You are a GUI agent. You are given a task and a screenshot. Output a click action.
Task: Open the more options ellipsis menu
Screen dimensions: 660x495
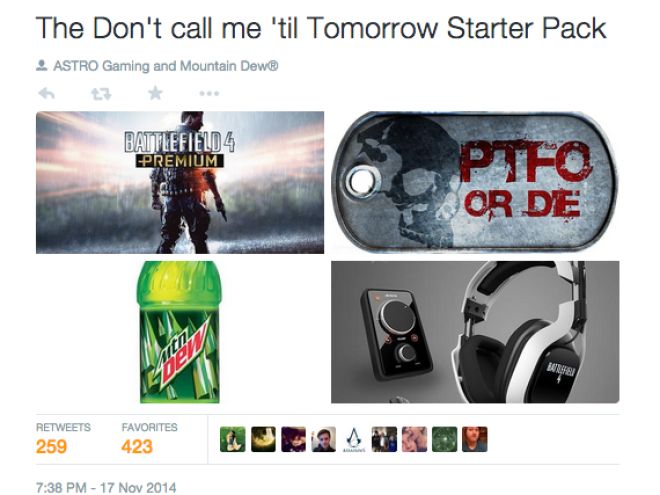(x=209, y=93)
